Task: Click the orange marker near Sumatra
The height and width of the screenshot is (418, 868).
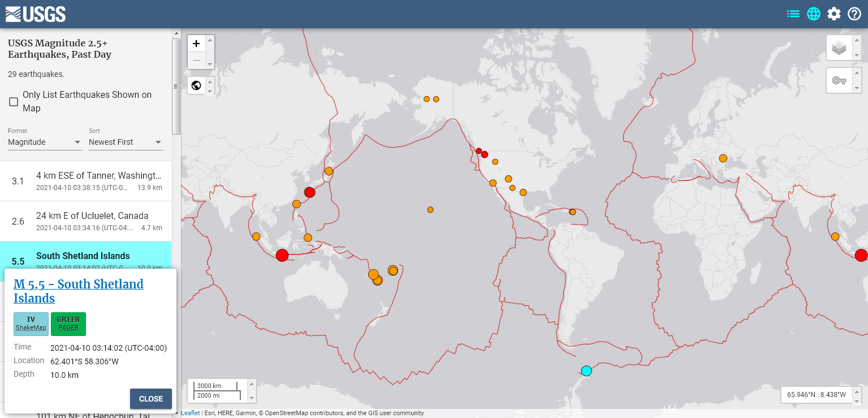Action: [x=256, y=236]
